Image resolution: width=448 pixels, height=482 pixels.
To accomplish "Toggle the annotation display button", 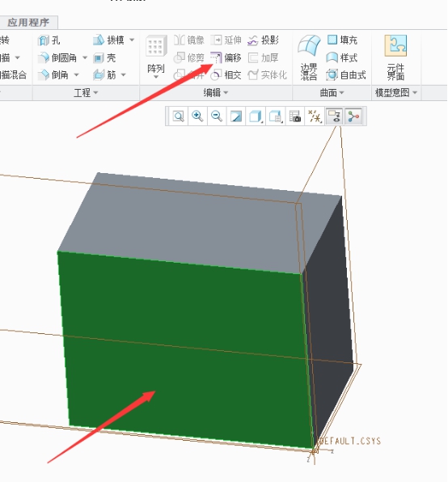I will point(334,116).
